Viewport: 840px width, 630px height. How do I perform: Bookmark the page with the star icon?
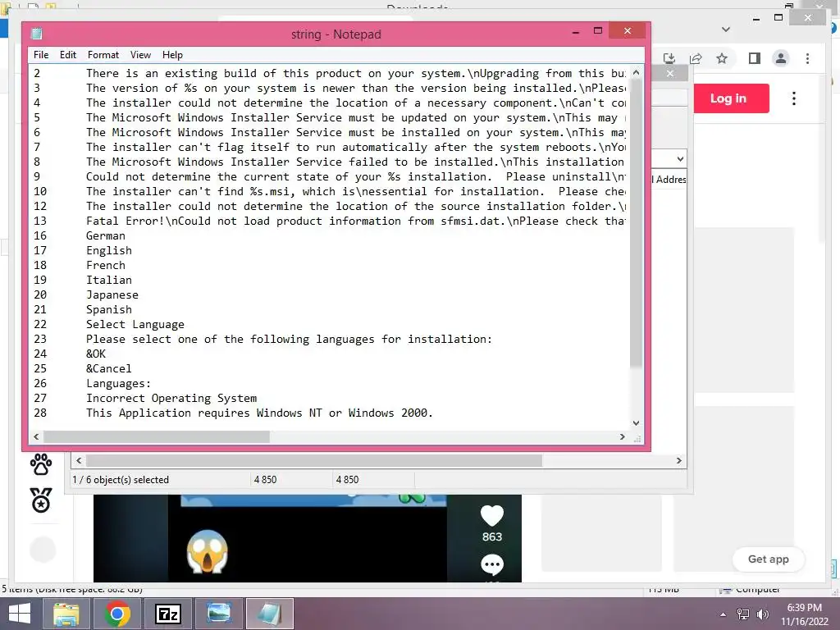[722, 58]
